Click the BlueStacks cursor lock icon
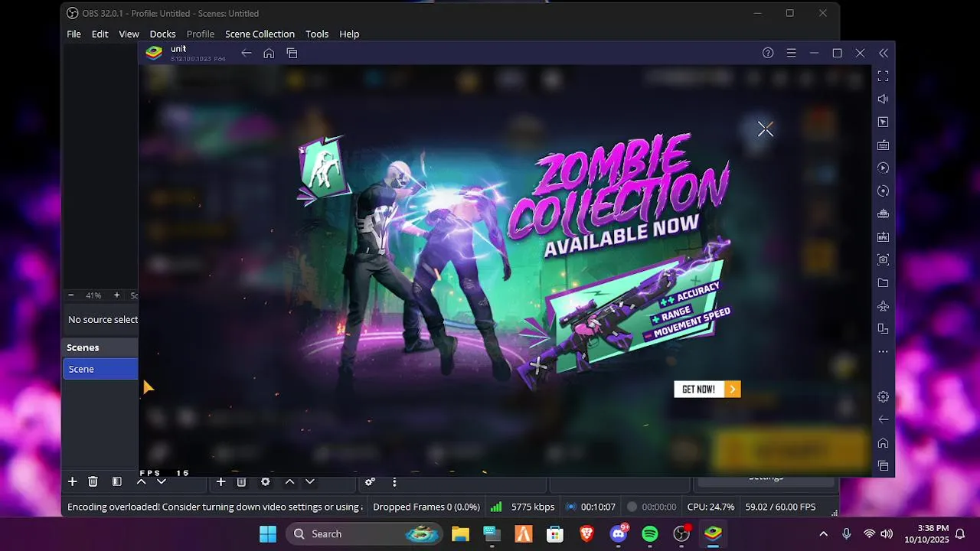This screenshot has height=551, width=980. pos(883,122)
